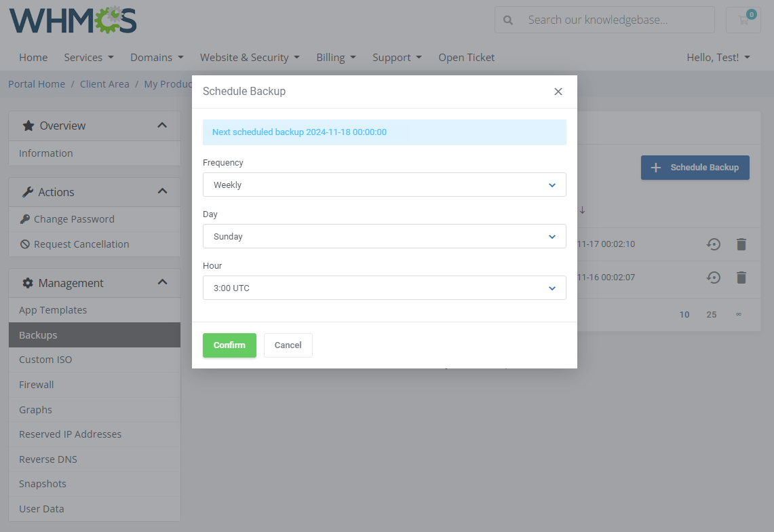Image resolution: width=774 pixels, height=532 pixels.
Task: Click the Management gear icon
Action: pyautogui.click(x=28, y=283)
